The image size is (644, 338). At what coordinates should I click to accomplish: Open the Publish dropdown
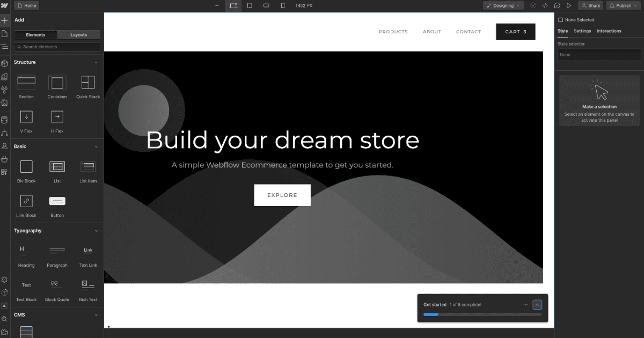623,5
